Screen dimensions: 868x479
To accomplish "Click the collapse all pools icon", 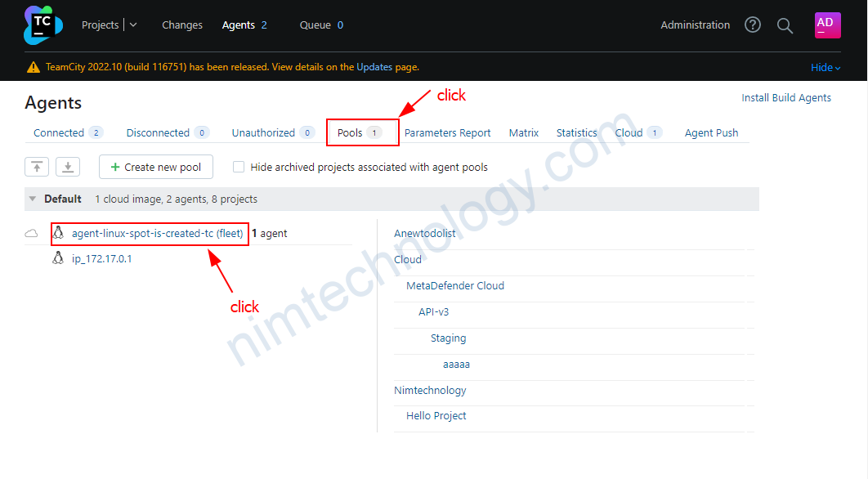I will [37, 167].
